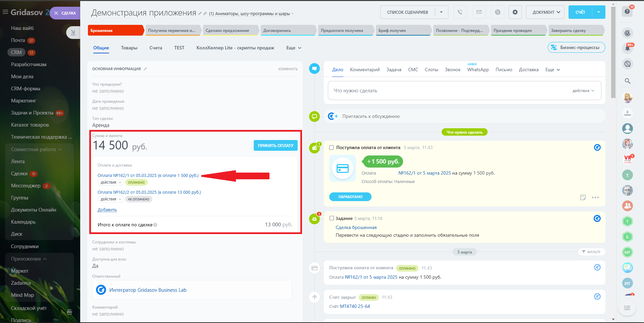Set the deal stage to Предоплата получена

tap(346, 30)
